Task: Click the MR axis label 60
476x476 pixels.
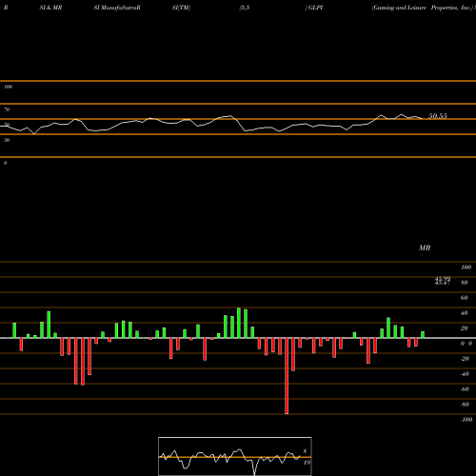Action: [465, 298]
